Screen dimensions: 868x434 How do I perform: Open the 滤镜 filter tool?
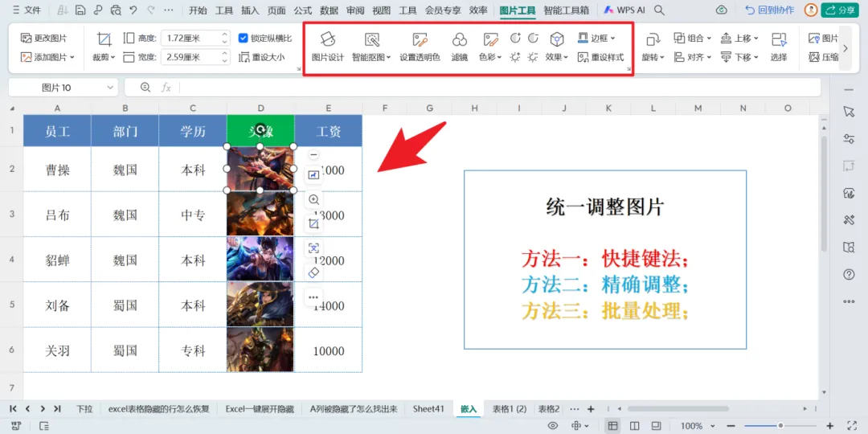(460, 47)
